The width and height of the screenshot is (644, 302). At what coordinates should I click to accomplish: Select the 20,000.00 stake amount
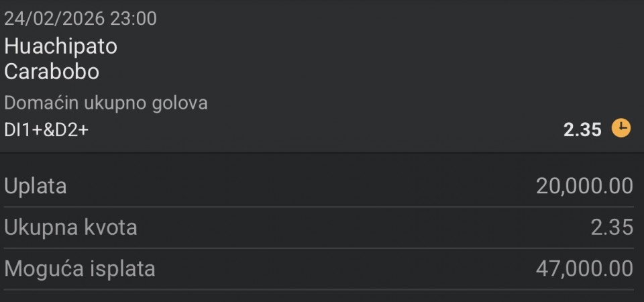coord(584,186)
